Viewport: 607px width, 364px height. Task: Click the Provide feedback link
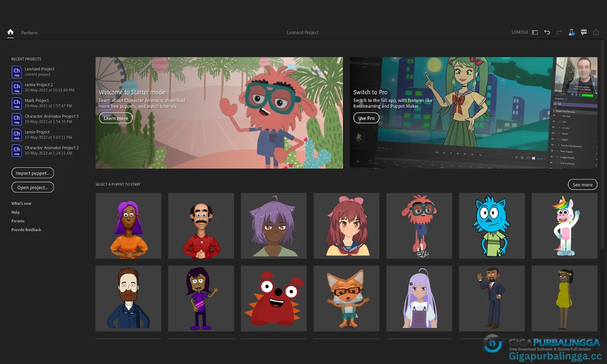[x=26, y=230]
